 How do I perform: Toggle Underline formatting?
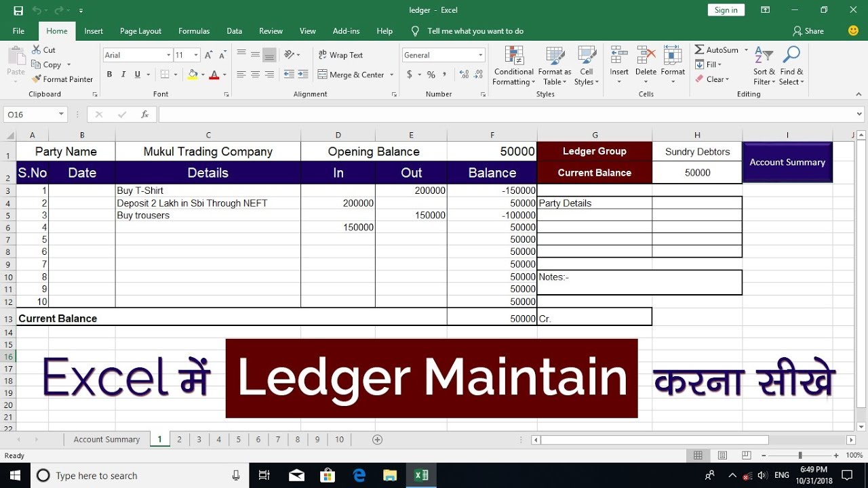pyautogui.click(x=138, y=75)
